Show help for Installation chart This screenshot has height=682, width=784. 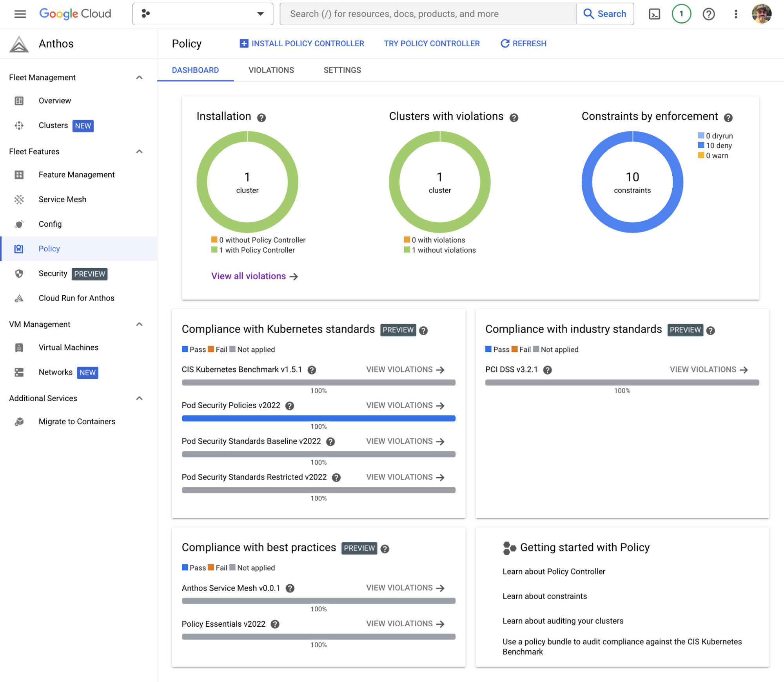261,118
